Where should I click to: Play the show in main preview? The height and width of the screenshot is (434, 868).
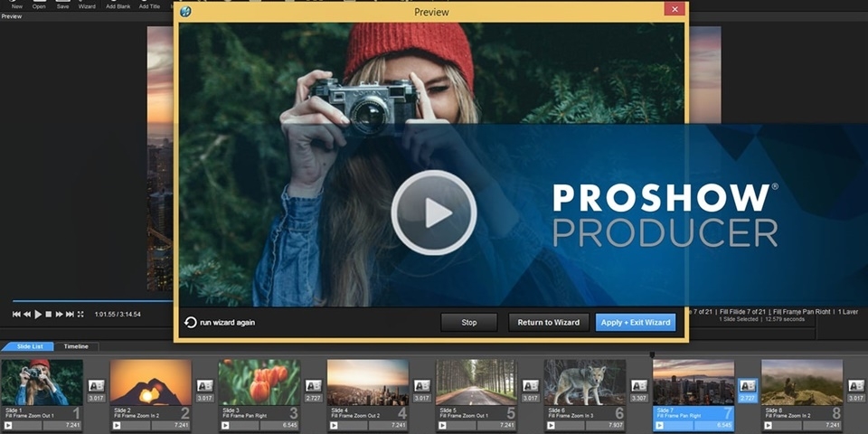tap(38, 314)
